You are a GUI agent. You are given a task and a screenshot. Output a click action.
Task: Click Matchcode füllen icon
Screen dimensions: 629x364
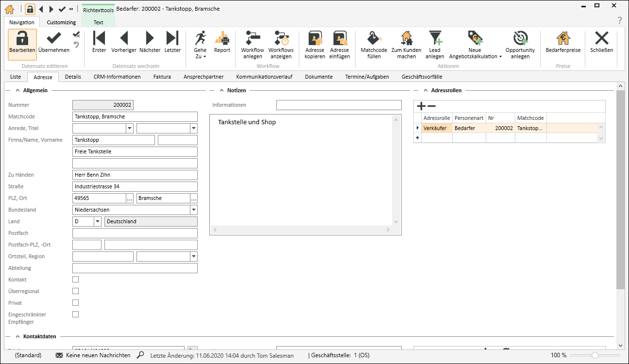pos(374,39)
